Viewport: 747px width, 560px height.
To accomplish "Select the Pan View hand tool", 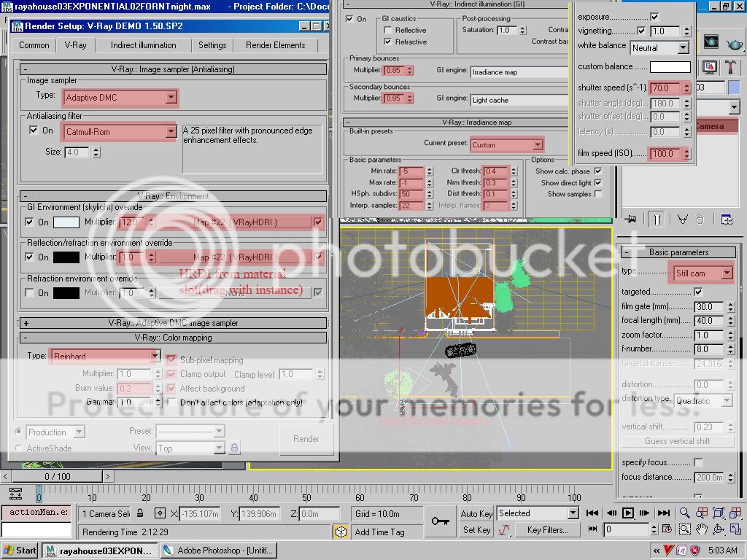I will 702,529.
